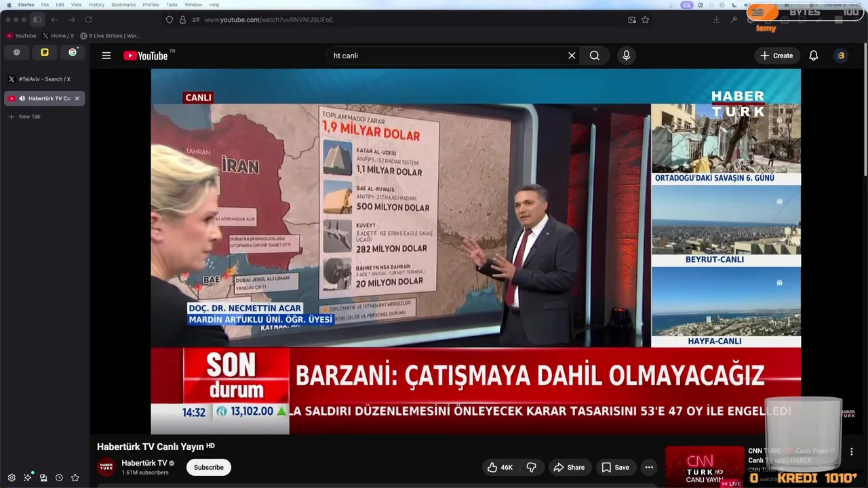
Task: Open tracking protection shield in address bar
Action: click(x=170, y=20)
